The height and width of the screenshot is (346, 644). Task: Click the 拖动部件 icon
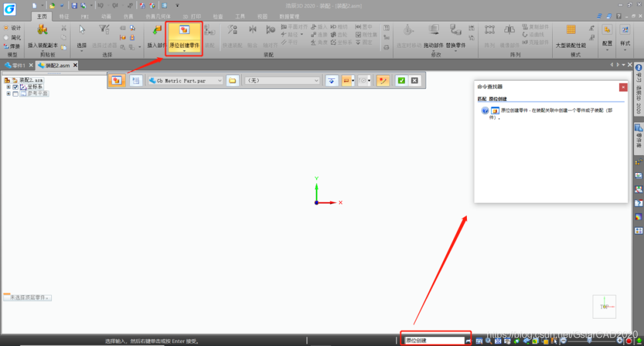434,30
